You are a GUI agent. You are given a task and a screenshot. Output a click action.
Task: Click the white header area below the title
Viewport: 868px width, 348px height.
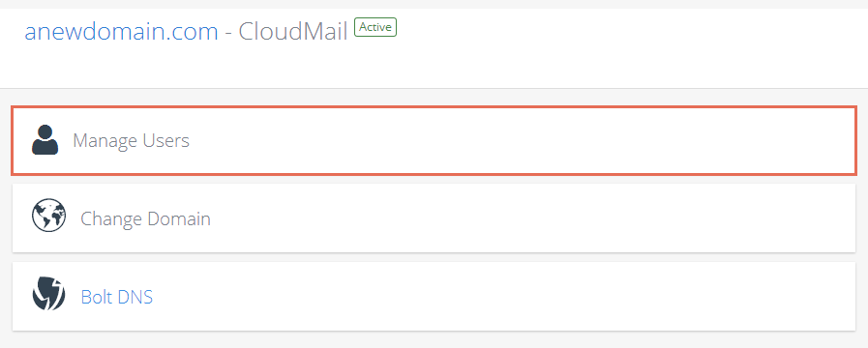click(434, 67)
